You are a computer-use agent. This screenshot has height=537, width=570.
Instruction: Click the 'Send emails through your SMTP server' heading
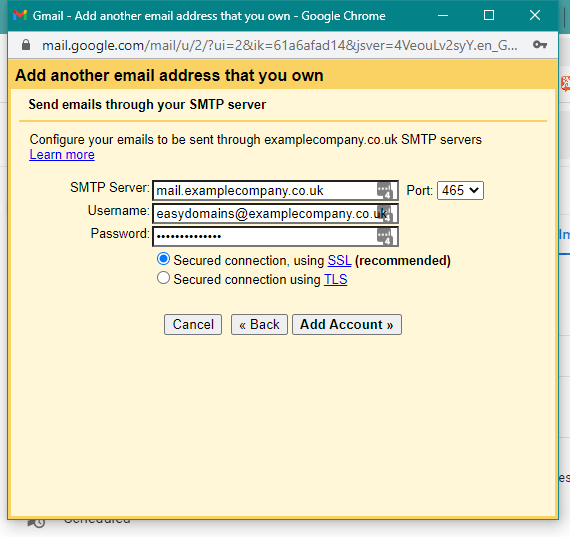(x=147, y=105)
